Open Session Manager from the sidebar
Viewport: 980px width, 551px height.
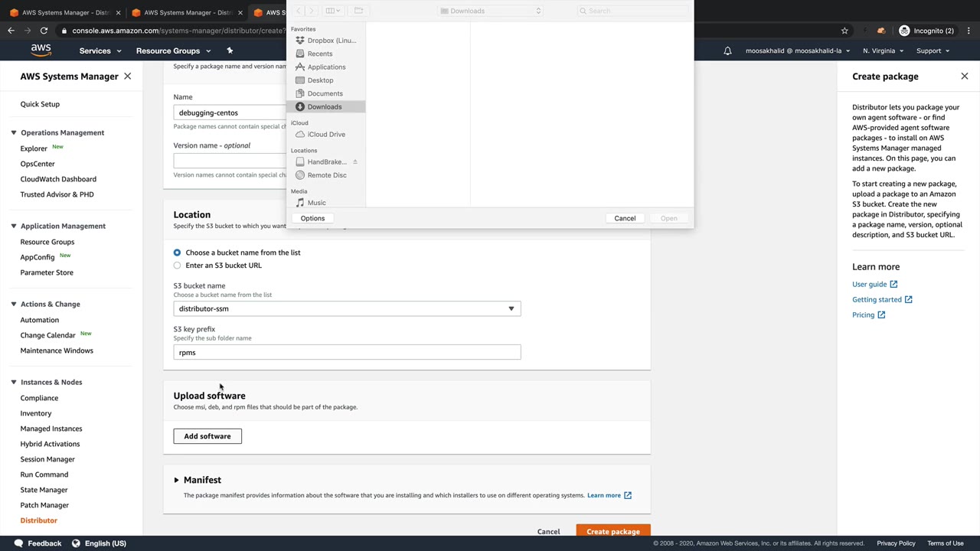pos(47,459)
